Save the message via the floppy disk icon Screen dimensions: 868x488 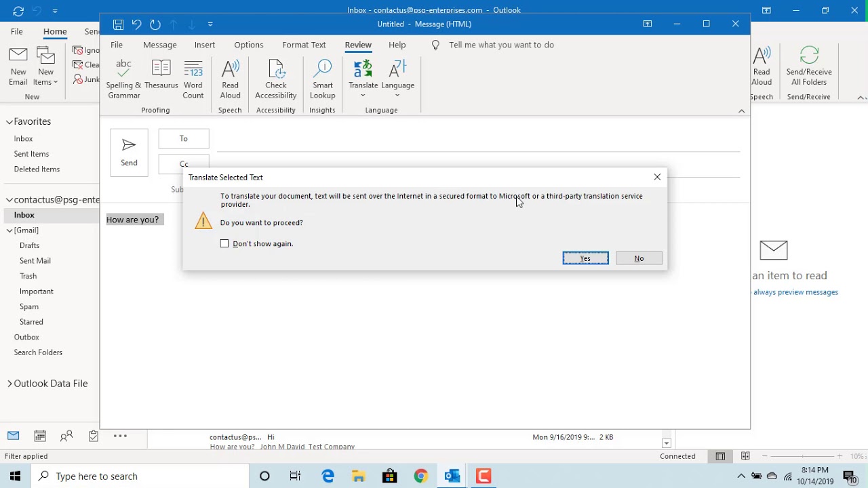(x=118, y=24)
